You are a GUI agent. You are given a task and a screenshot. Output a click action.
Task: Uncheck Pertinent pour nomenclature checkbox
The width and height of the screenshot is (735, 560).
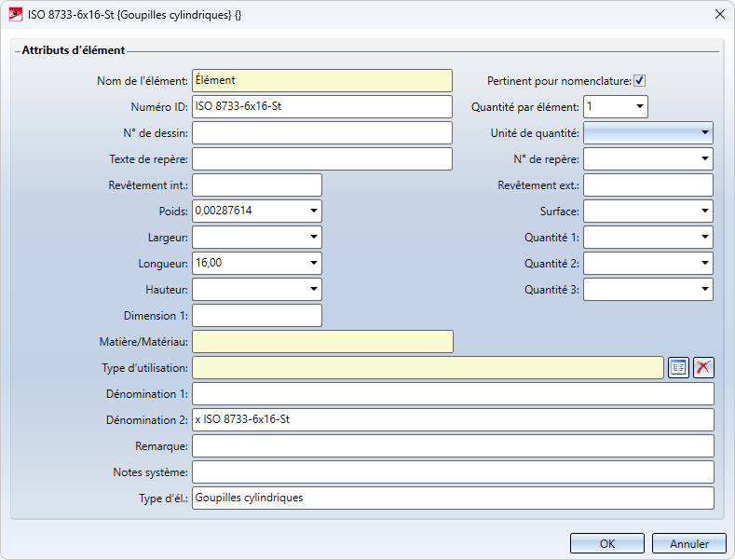pos(640,81)
